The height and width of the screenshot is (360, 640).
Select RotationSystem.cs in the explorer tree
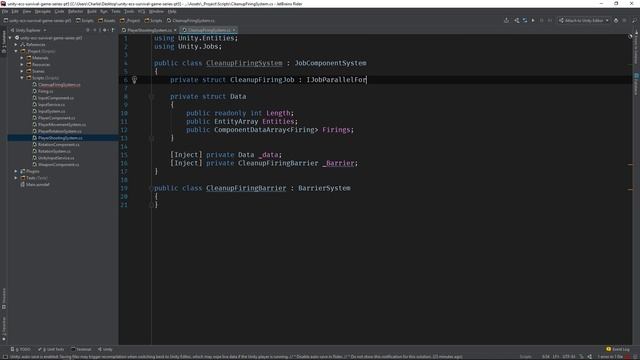point(54,151)
